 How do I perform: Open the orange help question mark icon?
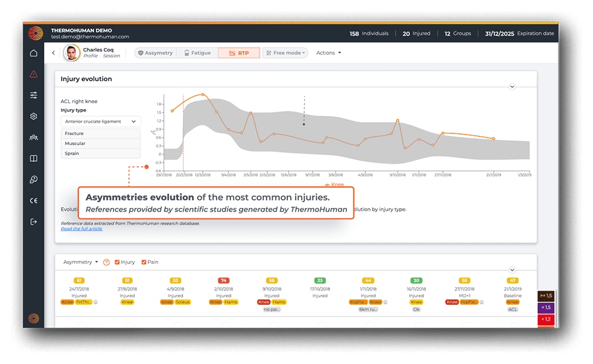106,262
